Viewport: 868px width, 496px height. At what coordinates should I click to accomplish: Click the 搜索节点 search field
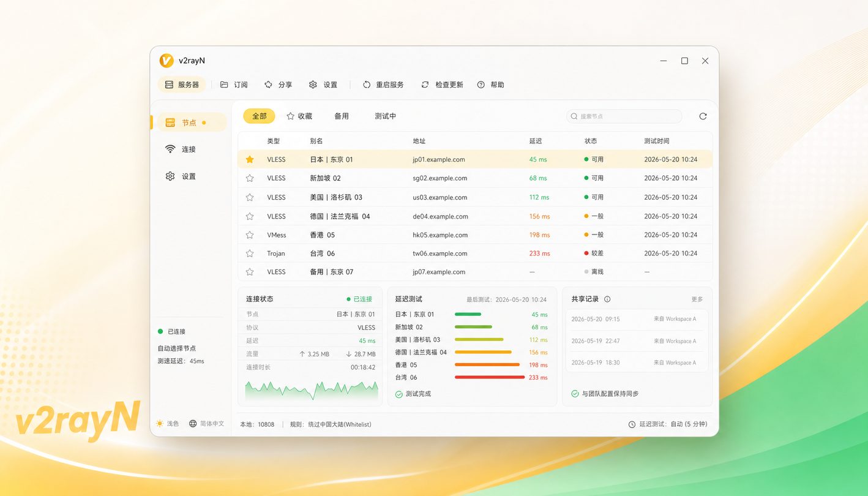[x=624, y=116]
